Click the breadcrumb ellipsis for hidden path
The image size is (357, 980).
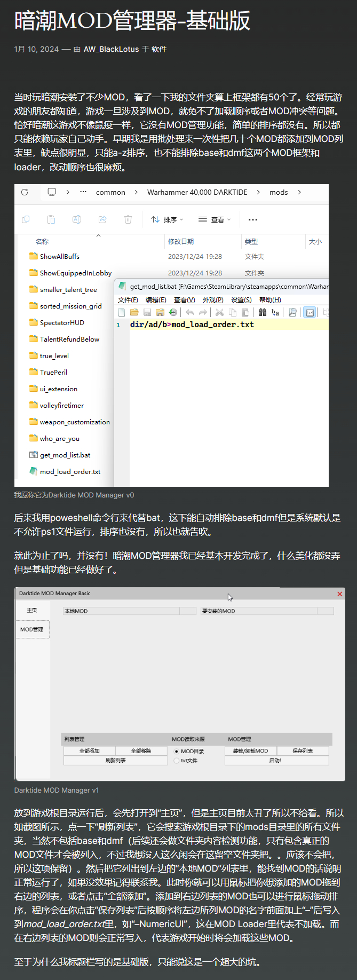click(x=83, y=192)
